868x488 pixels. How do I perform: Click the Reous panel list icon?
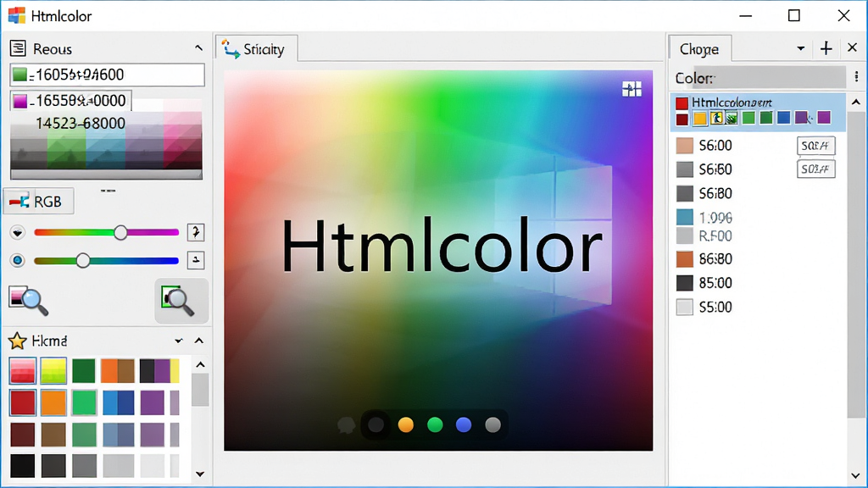(18, 48)
